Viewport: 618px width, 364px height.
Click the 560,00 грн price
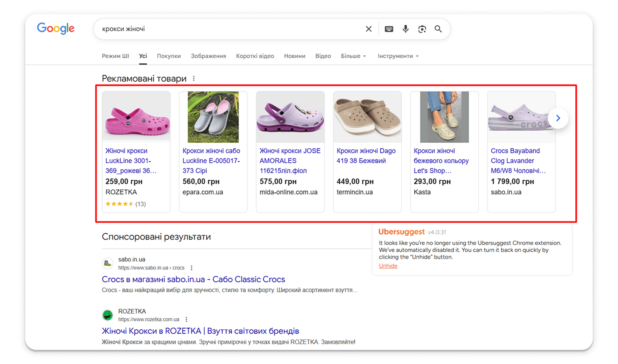pos(201,182)
